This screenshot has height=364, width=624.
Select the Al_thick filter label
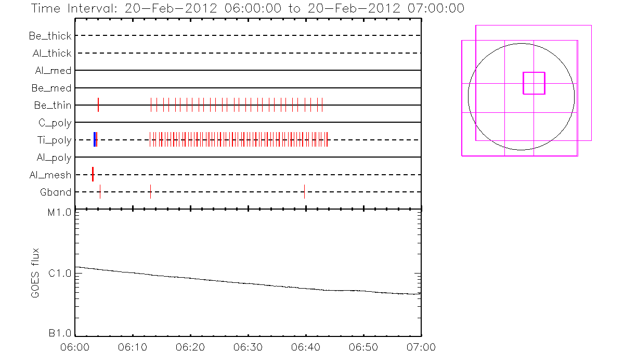[x=51, y=53]
